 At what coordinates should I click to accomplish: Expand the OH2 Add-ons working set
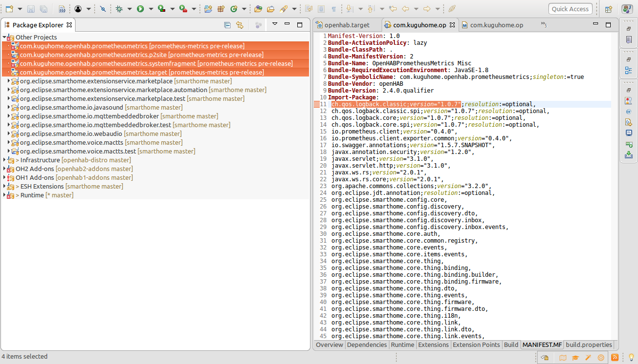pyautogui.click(x=4, y=169)
